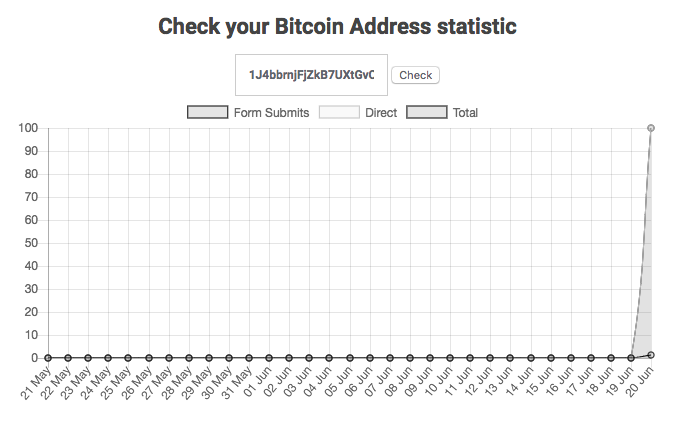Click the 19 Jun data point
Screen dimensions: 684x423
[631, 358]
